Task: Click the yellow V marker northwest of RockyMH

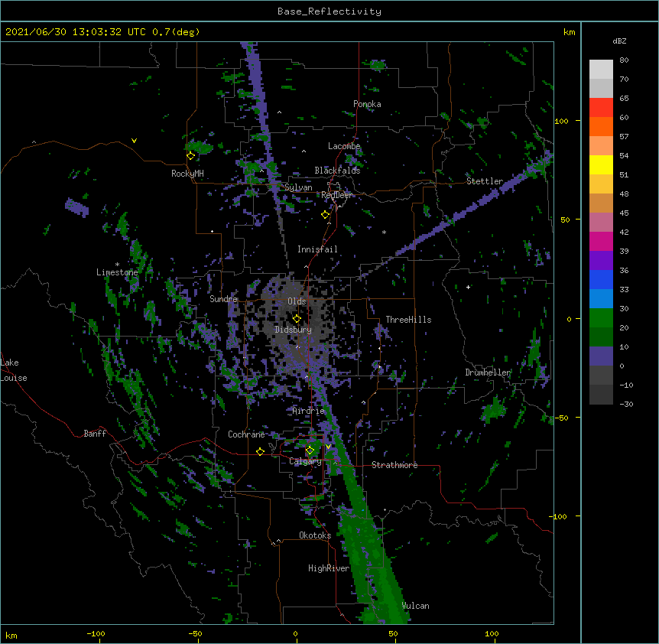Action: click(134, 141)
